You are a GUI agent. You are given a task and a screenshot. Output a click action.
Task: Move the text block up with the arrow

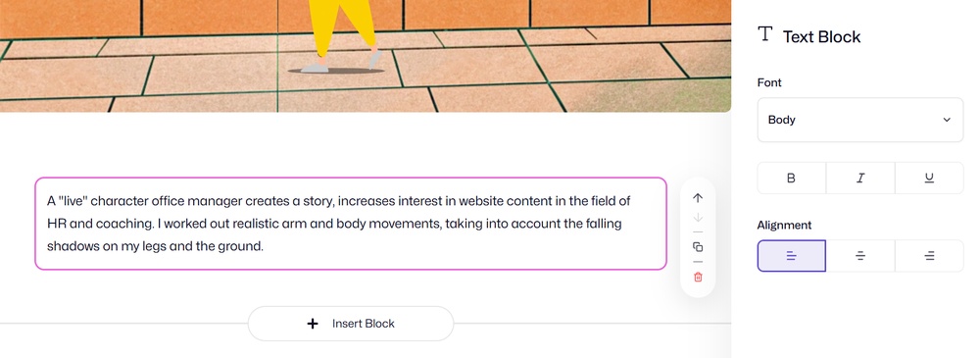pos(698,198)
